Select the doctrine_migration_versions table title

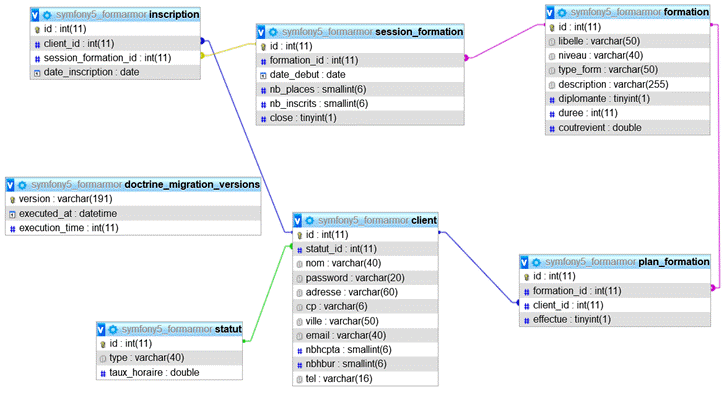(192, 185)
